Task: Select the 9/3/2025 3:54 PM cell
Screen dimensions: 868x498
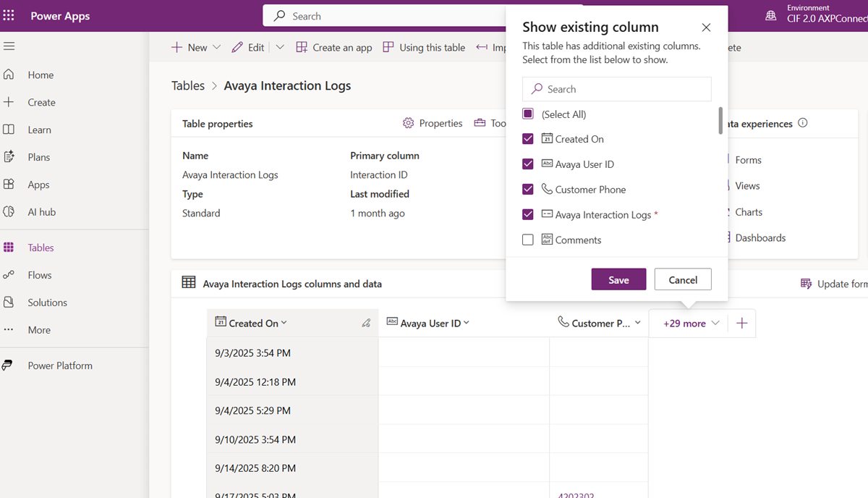Action: (292, 353)
